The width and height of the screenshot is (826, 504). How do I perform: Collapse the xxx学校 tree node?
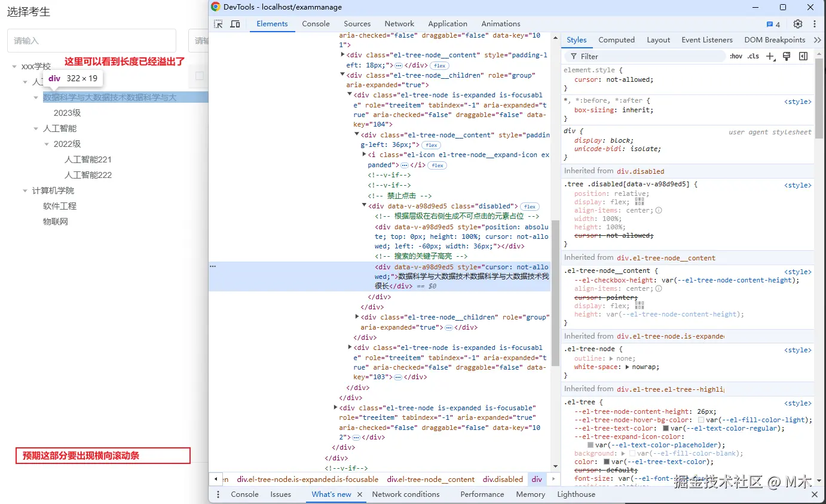tap(14, 66)
